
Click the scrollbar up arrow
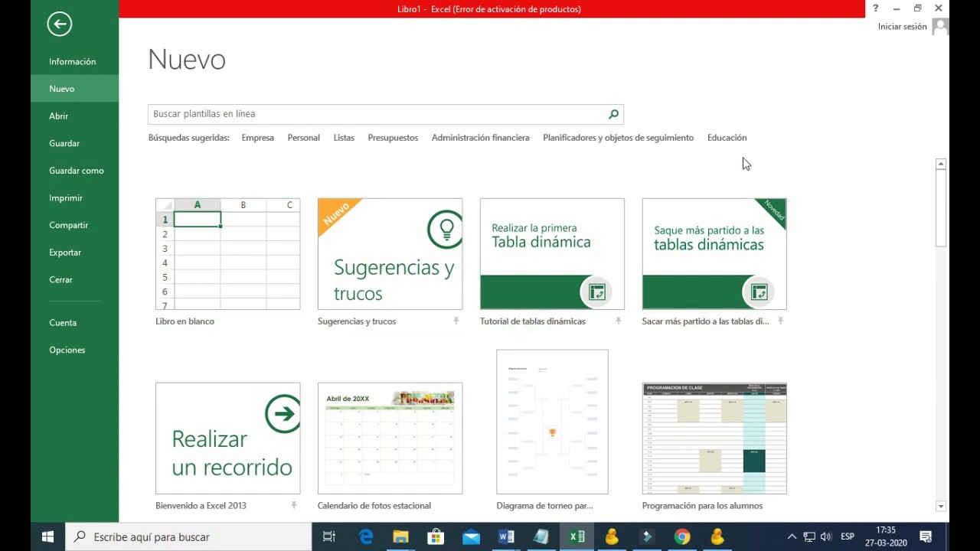tap(941, 164)
